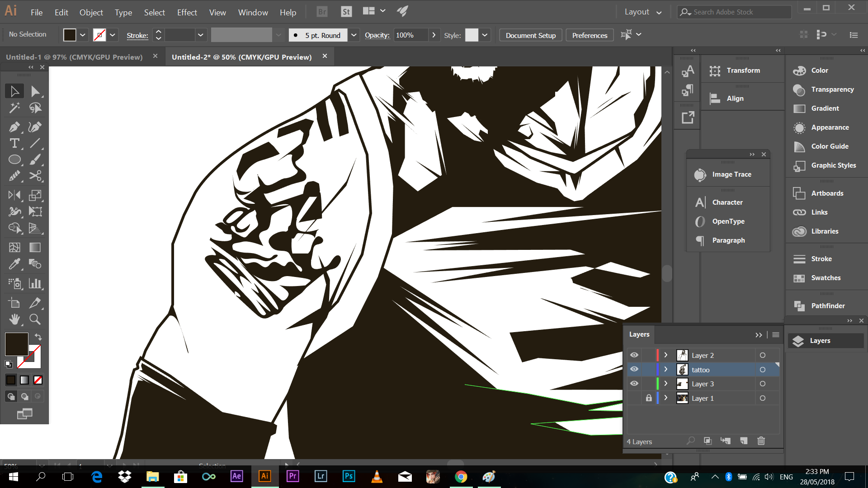Image resolution: width=868 pixels, height=488 pixels.
Task: Select the Selection tool arrow
Action: tap(14, 91)
